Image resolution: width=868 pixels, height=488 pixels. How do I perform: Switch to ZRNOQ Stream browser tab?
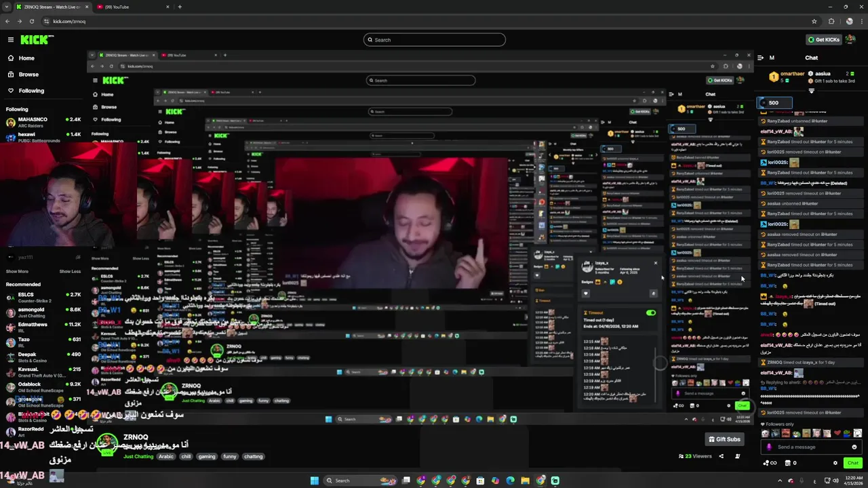[53, 7]
